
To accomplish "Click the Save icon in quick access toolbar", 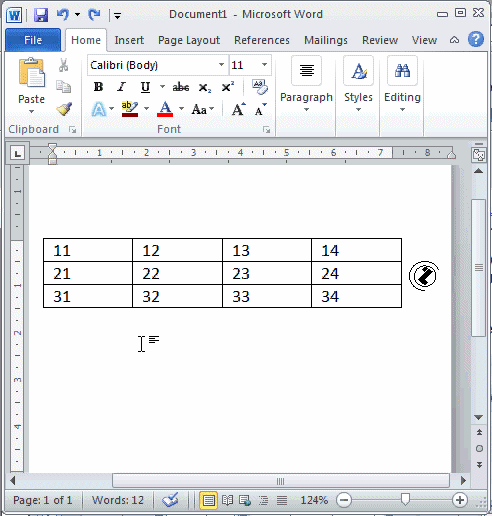I will (41, 15).
